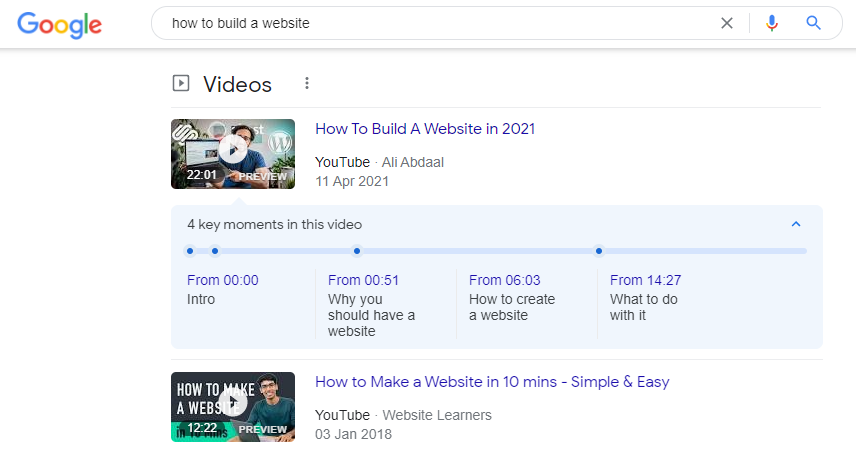This screenshot has width=856, height=450.
Task: Play the Website Learners video thumbnail
Action: (233, 407)
